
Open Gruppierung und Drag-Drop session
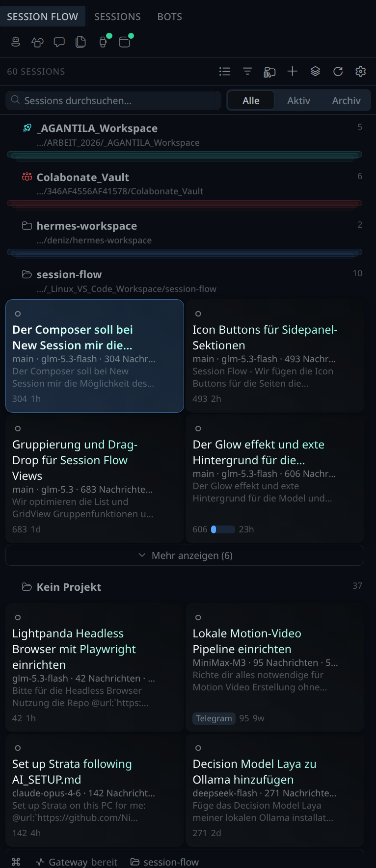(95, 478)
